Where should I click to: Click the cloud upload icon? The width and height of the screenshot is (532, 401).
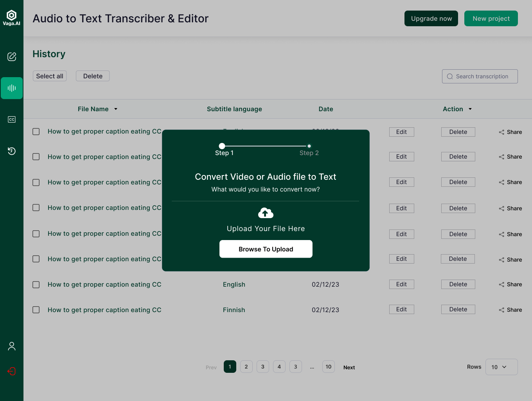coord(266,213)
